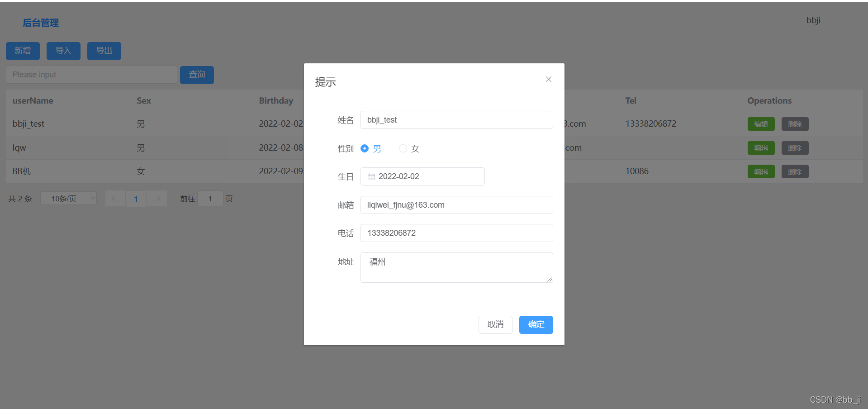This screenshot has height=409, width=868.
Task: Click the 取消 button in the dialog
Action: [x=495, y=324]
